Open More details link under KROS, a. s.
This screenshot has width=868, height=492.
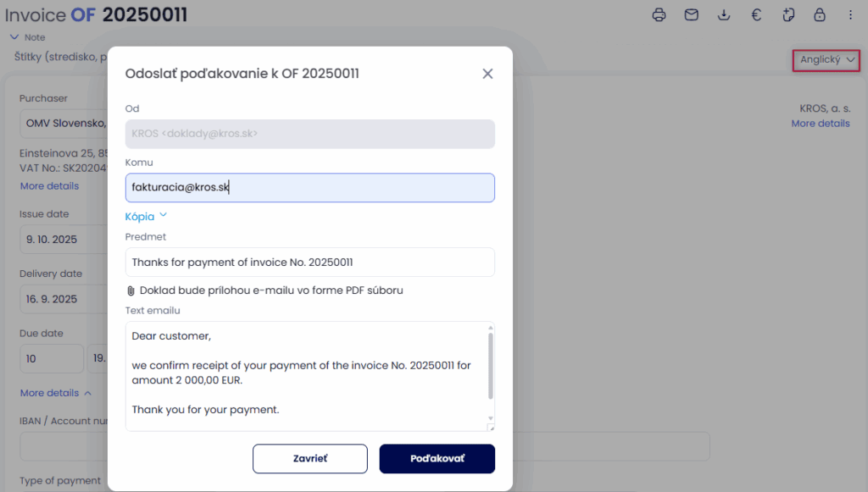(820, 124)
